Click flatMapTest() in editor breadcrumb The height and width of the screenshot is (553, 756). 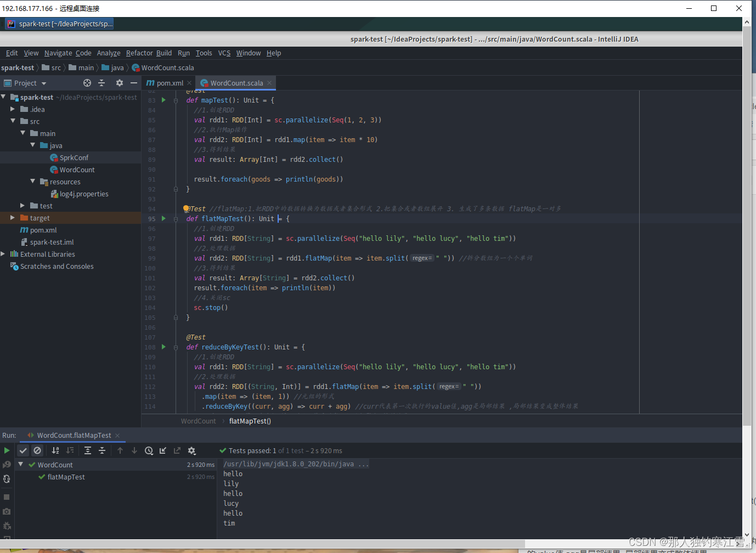click(x=250, y=421)
